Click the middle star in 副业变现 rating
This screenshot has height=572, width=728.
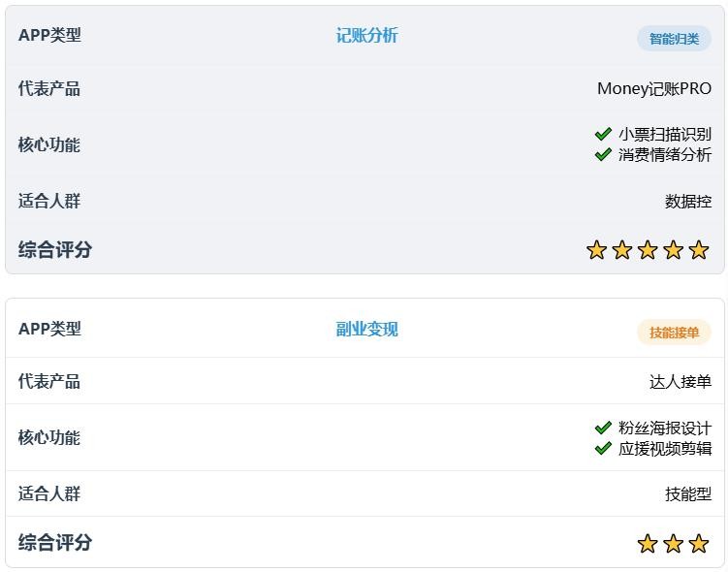(x=674, y=544)
